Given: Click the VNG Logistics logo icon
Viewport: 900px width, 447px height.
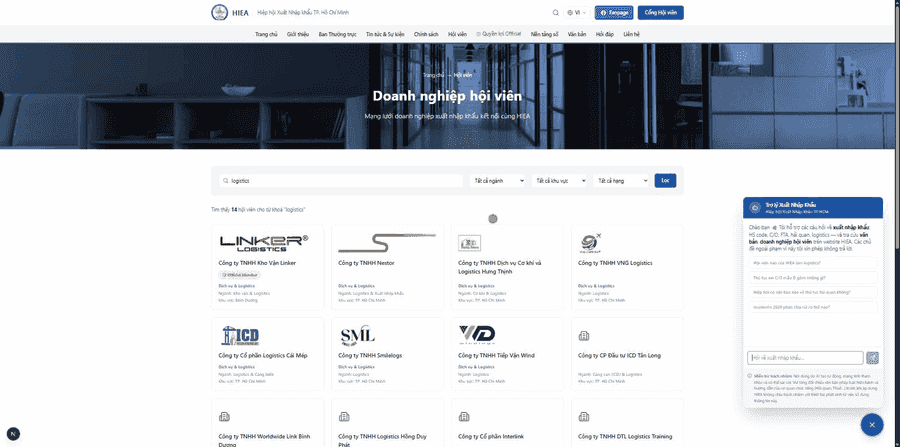Looking at the screenshot, I should pos(590,243).
